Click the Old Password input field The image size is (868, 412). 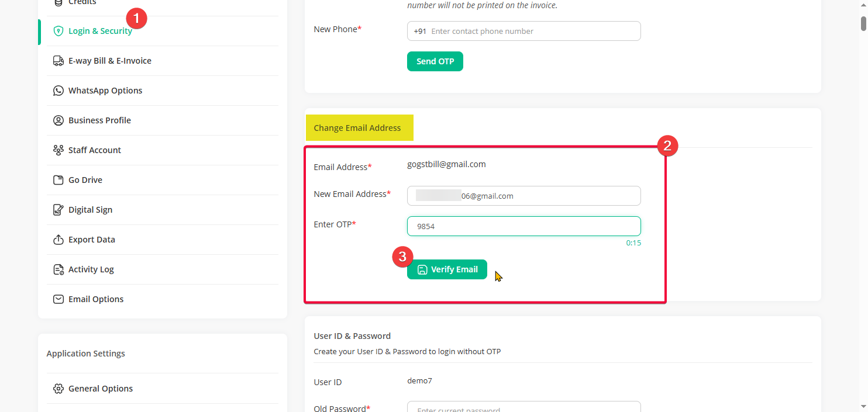[x=523, y=407]
